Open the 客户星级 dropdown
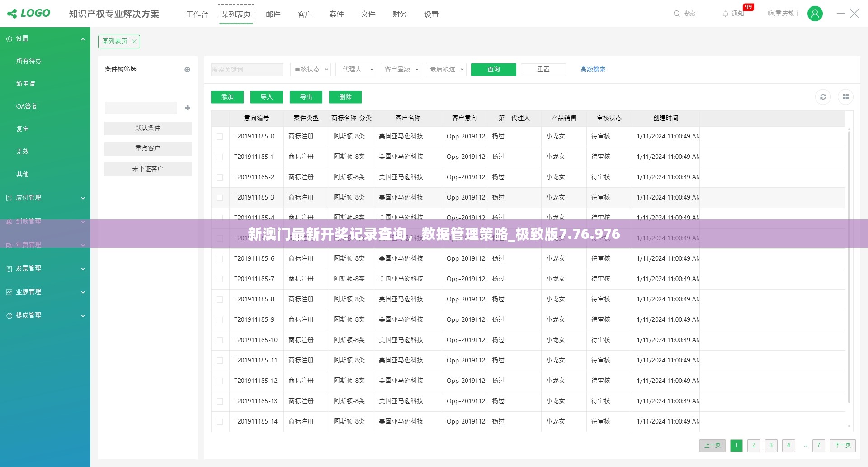Image resolution: width=868 pixels, height=467 pixels. click(401, 69)
